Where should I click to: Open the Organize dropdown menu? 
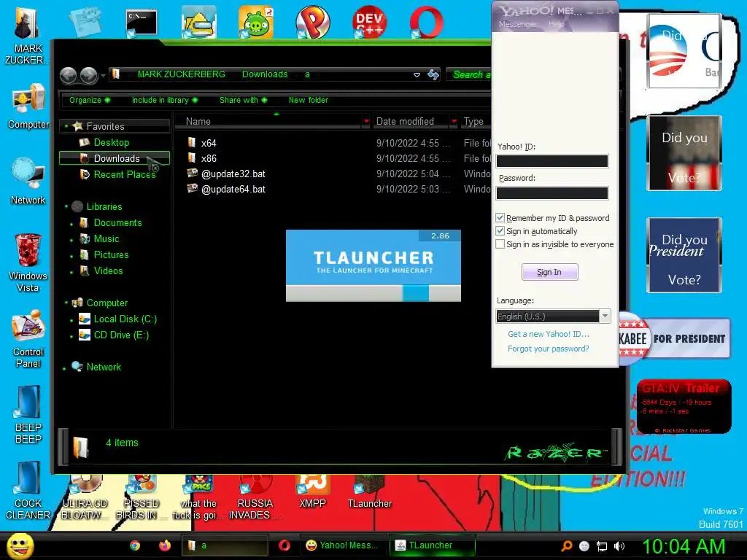click(89, 100)
